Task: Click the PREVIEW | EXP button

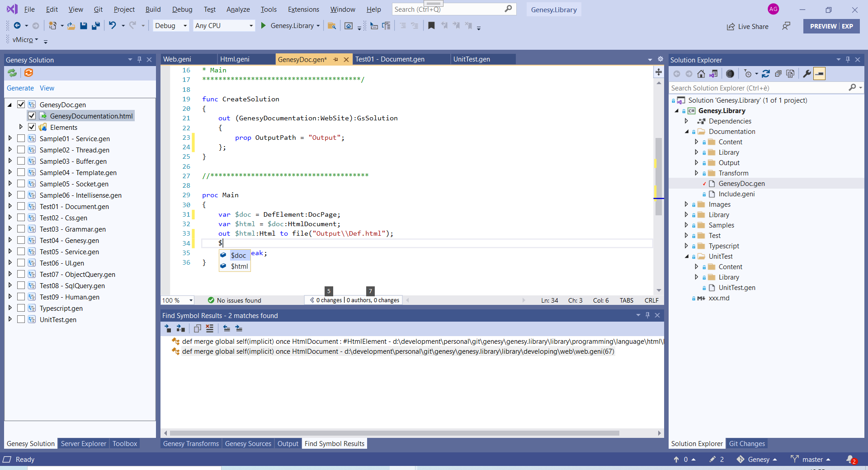Action: coord(831,26)
